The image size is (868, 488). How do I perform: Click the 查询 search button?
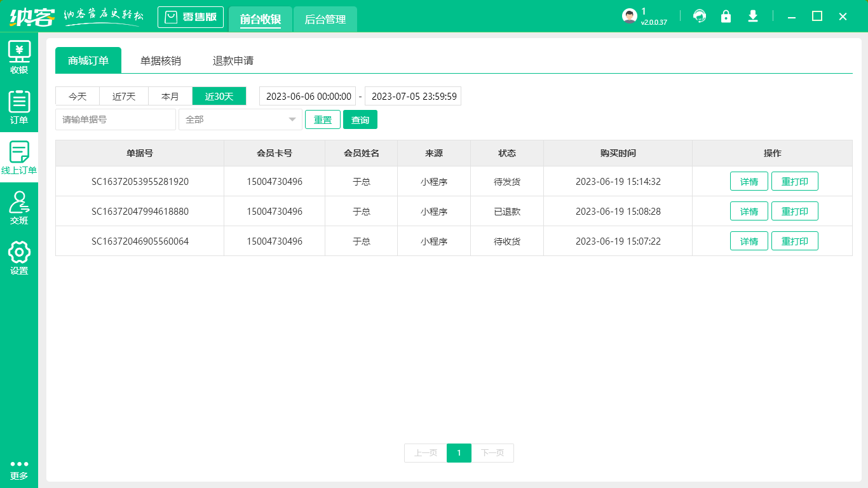360,119
